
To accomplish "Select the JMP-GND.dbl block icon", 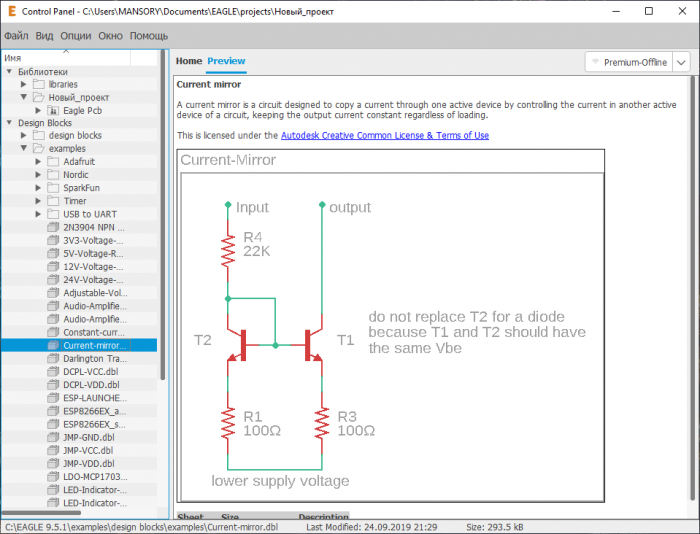I will tap(54, 437).
